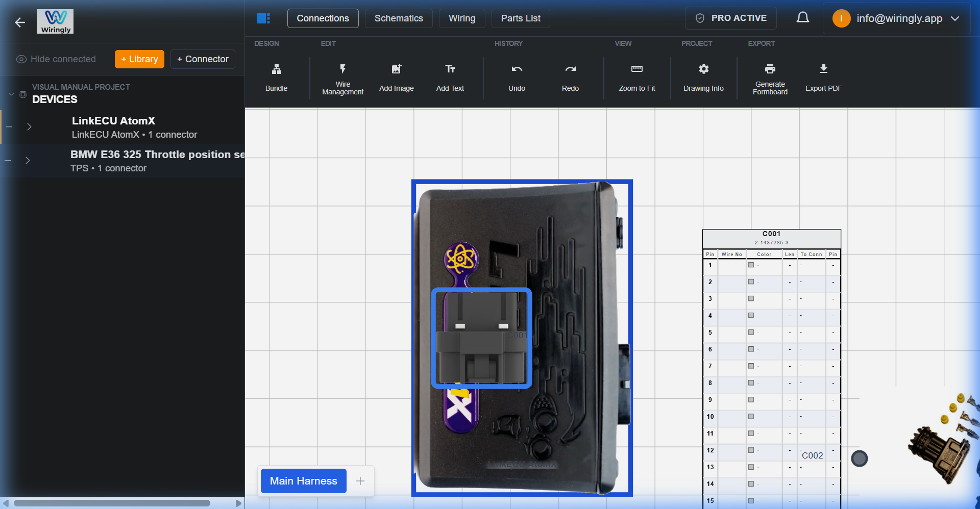Redo the last undone action
980x509 pixels.
coord(570,78)
